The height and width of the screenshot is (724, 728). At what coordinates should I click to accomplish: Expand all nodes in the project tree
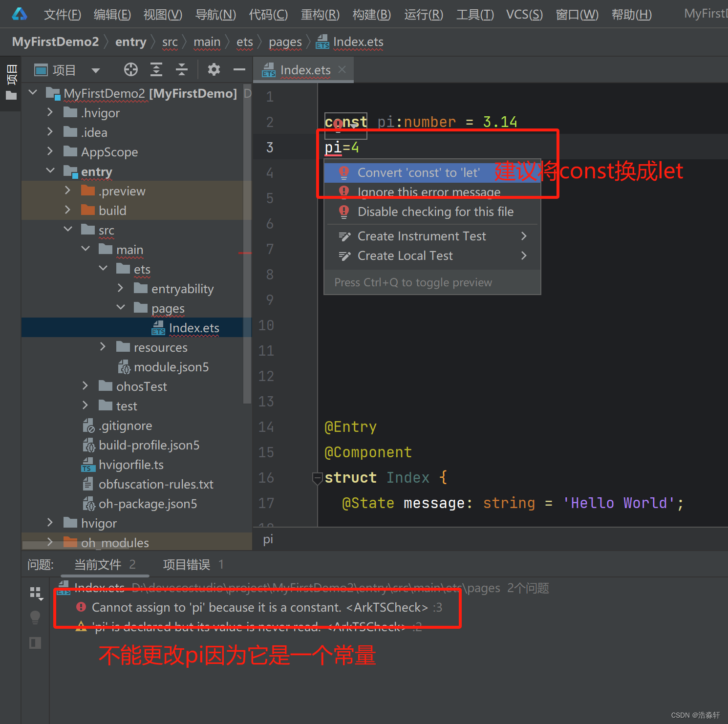(x=156, y=70)
